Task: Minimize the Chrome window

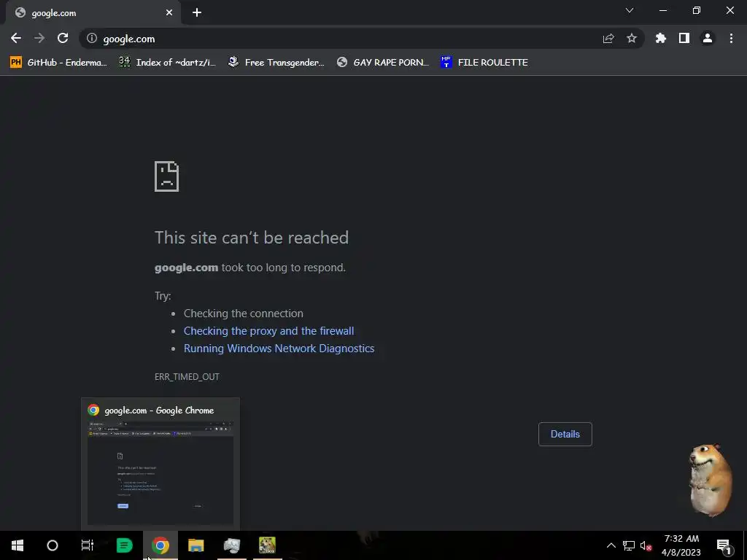Action: [x=663, y=10]
